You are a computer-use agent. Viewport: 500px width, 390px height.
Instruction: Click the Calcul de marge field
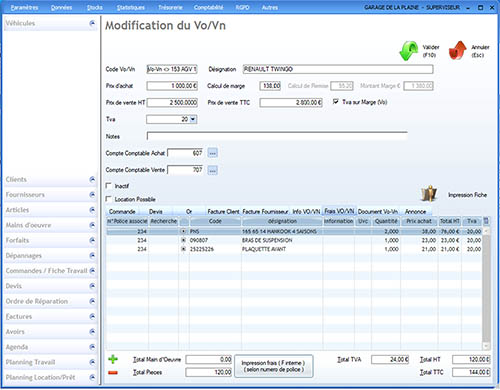[x=270, y=86]
